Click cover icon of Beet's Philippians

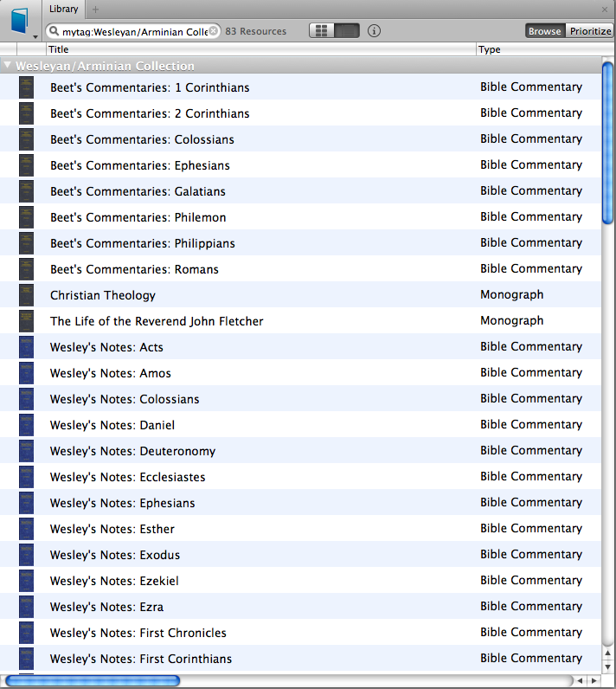pos(26,242)
